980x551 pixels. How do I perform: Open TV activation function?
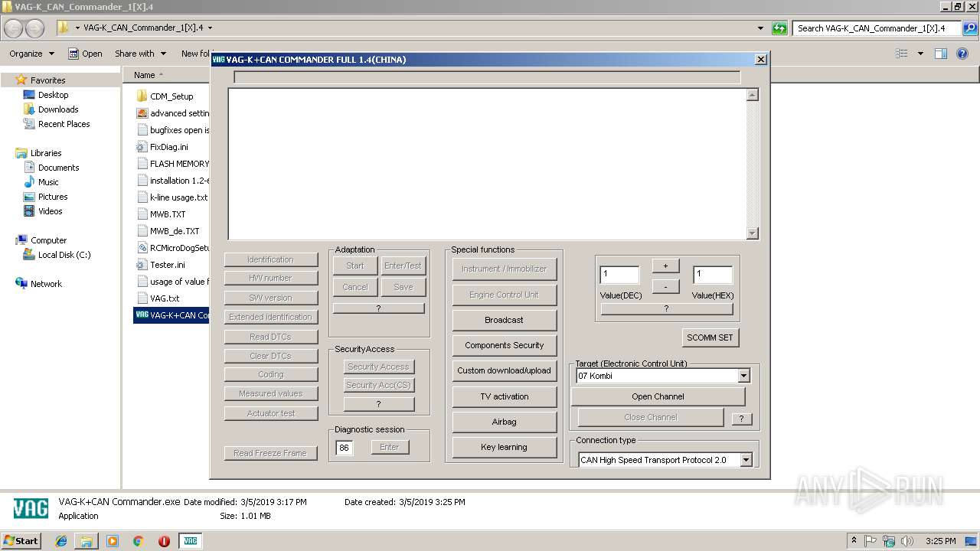click(x=504, y=396)
